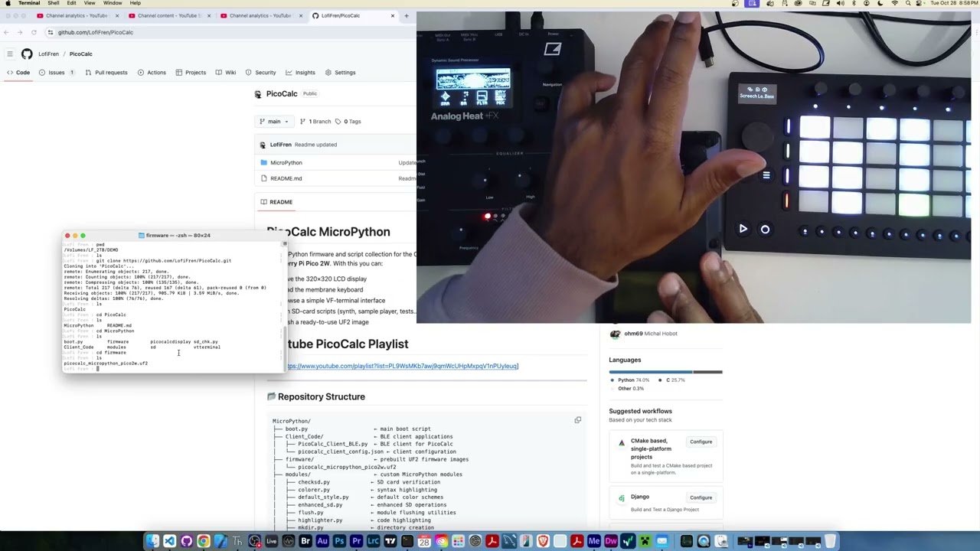Screen dimensions: 980x551
Task: Click the GitHub Octocat logo
Action: tap(27, 54)
